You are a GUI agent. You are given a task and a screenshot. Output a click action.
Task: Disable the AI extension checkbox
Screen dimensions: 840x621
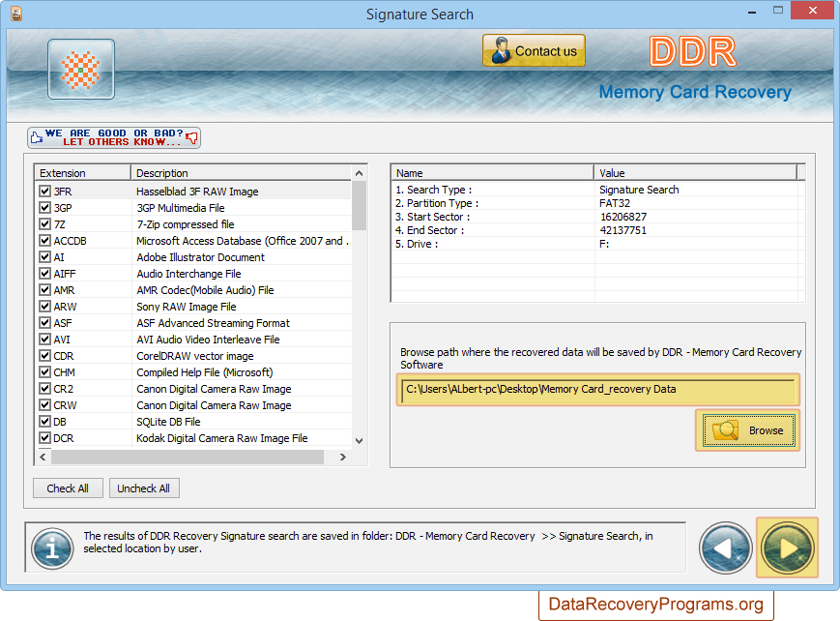pyautogui.click(x=45, y=257)
